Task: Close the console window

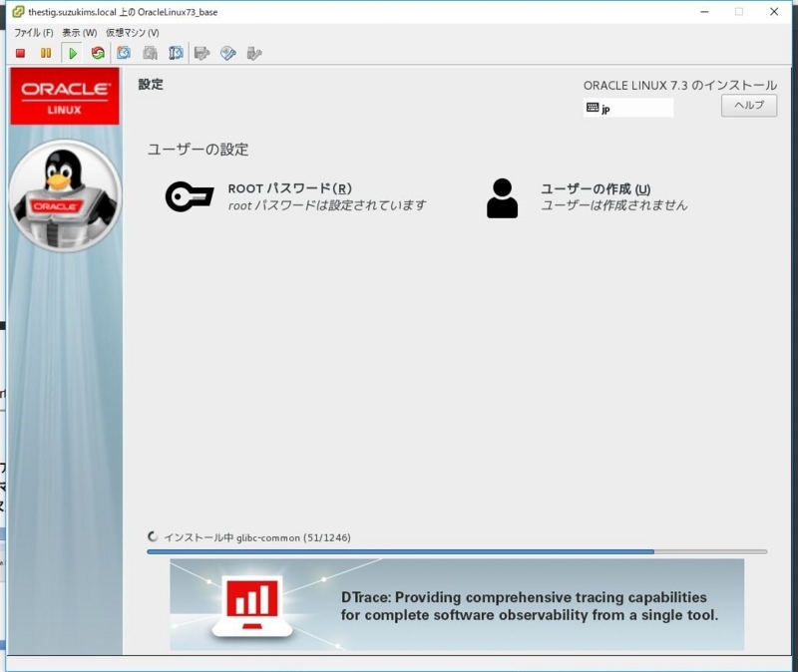Action: (x=774, y=12)
